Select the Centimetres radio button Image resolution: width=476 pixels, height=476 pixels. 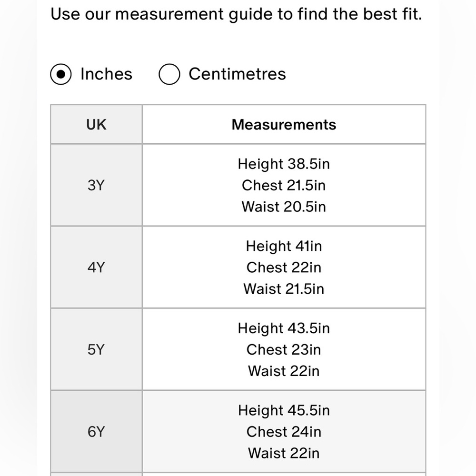tap(169, 74)
